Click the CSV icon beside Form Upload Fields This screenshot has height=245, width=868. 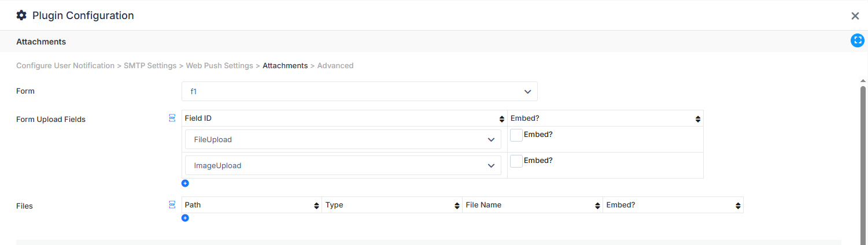(x=172, y=118)
